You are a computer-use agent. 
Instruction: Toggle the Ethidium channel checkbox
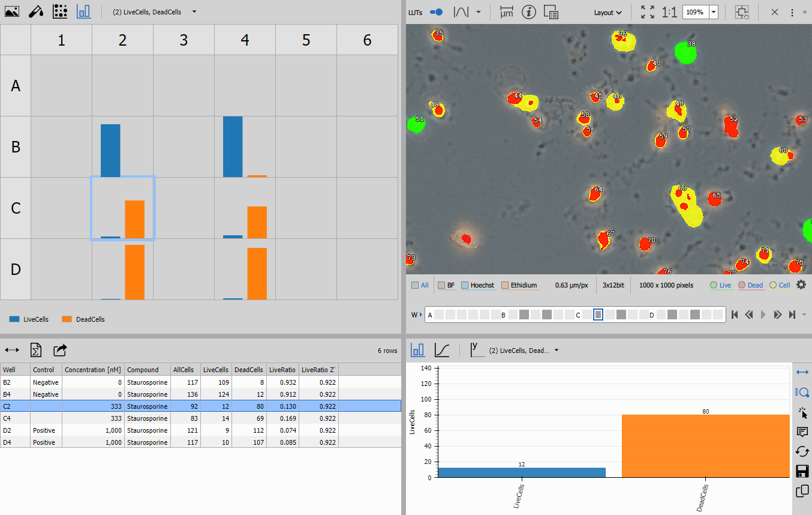coord(505,285)
